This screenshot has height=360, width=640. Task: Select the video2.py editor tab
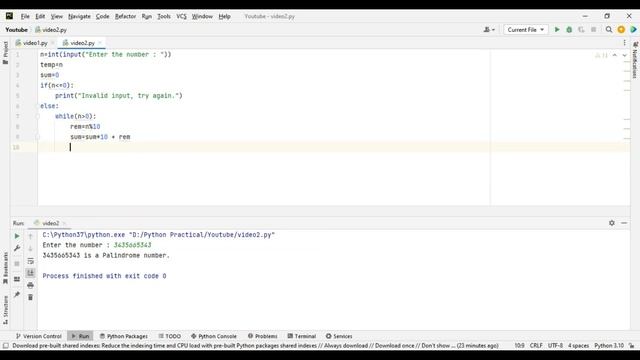tap(82, 43)
